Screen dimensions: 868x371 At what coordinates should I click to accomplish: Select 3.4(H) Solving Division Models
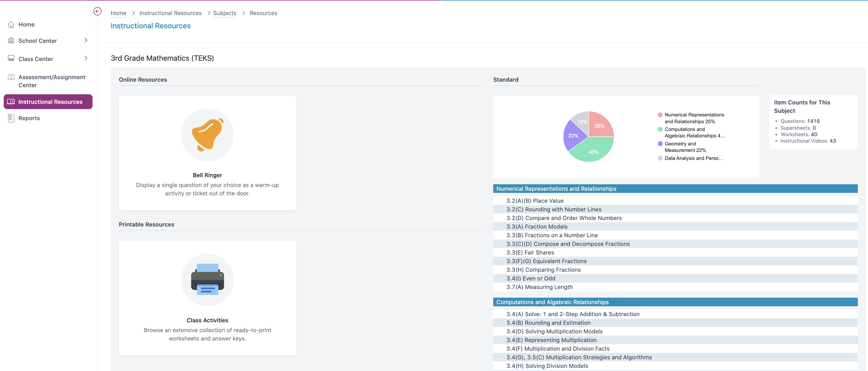click(x=675, y=366)
